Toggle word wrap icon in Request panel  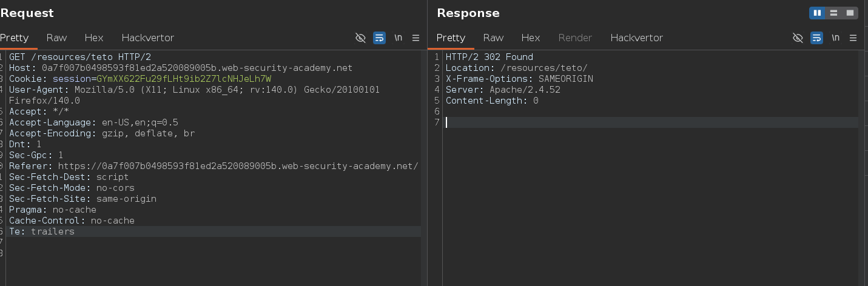[380, 38]
